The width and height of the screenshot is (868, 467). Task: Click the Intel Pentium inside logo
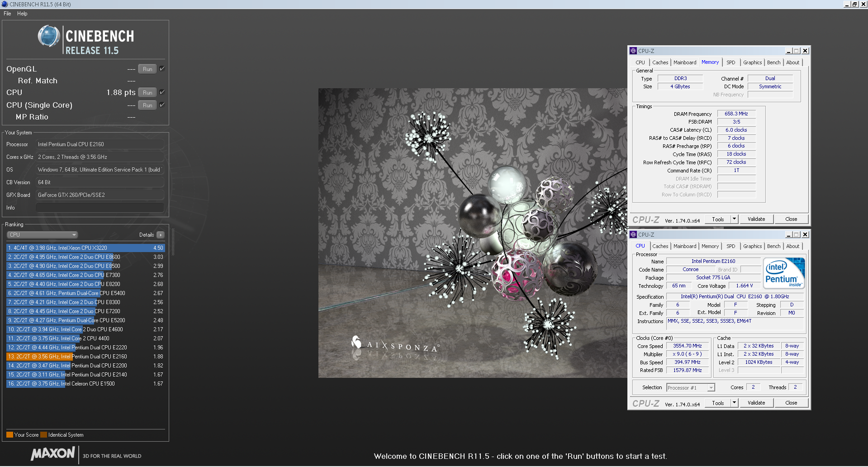click(x=784, y=273)
